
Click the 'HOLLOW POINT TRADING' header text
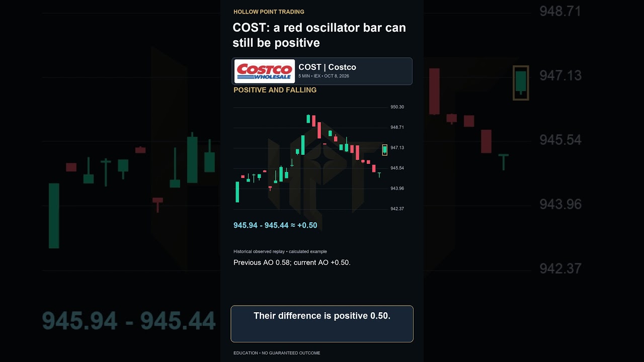(269, 12)
